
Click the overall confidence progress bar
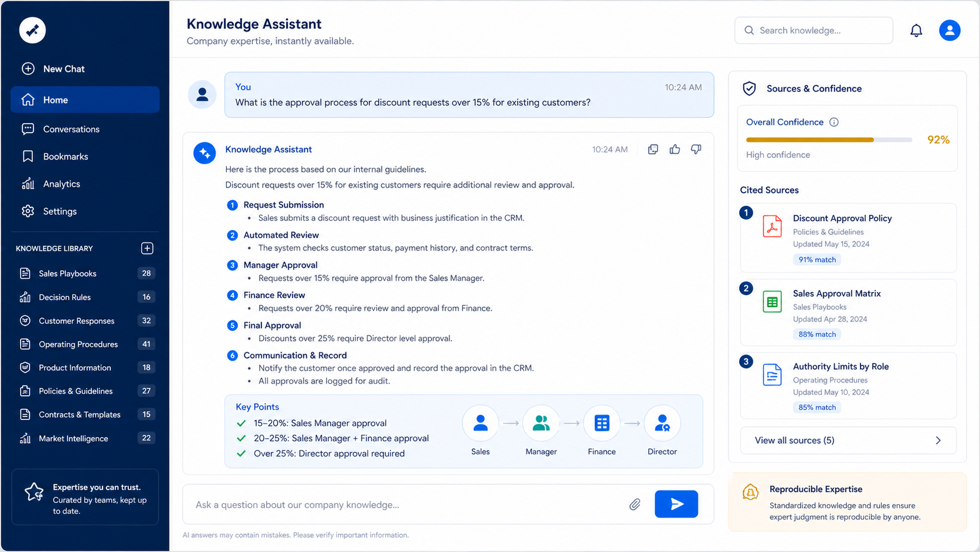click(829, 140)
